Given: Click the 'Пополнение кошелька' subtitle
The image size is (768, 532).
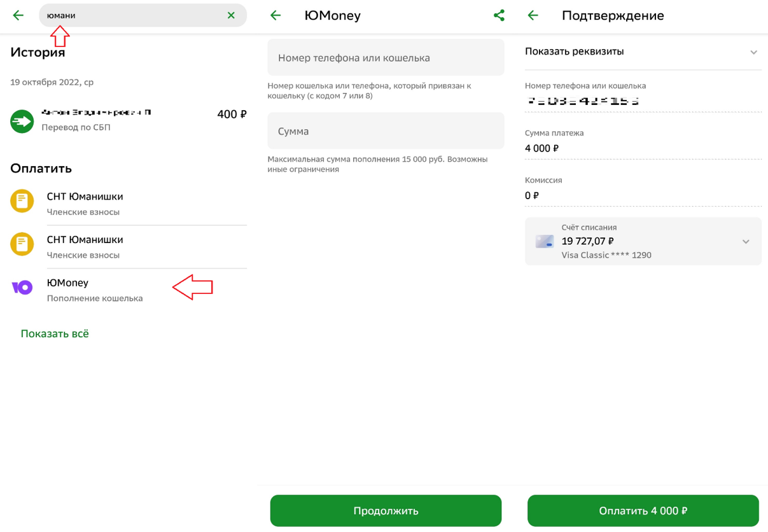Looking at the screenshot, I should point(95,298).
